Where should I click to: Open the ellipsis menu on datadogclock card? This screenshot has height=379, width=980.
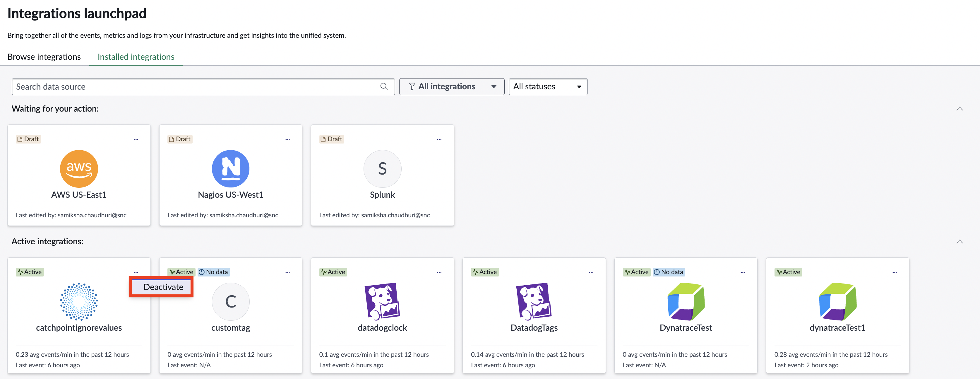[x=439, y=272]
